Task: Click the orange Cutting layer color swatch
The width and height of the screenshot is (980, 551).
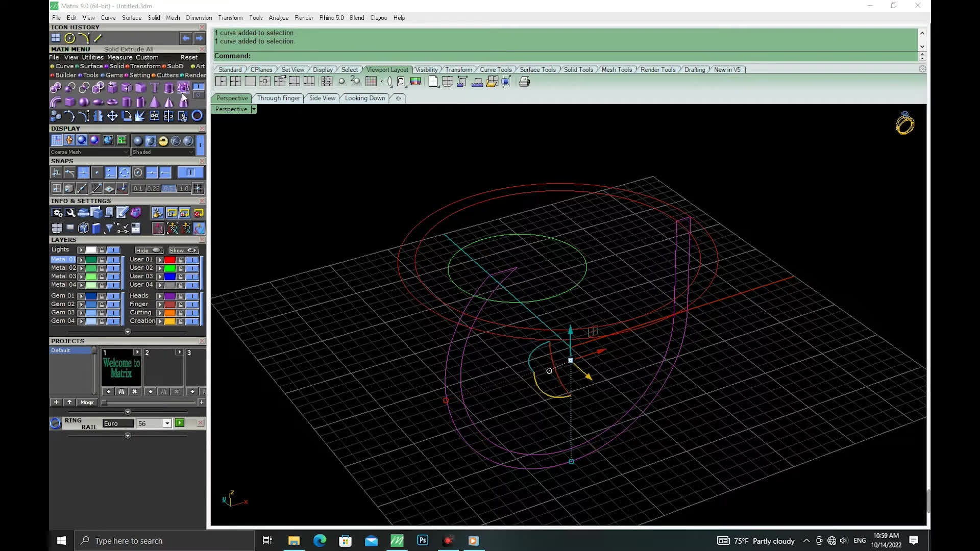Action: click(169, 313)
